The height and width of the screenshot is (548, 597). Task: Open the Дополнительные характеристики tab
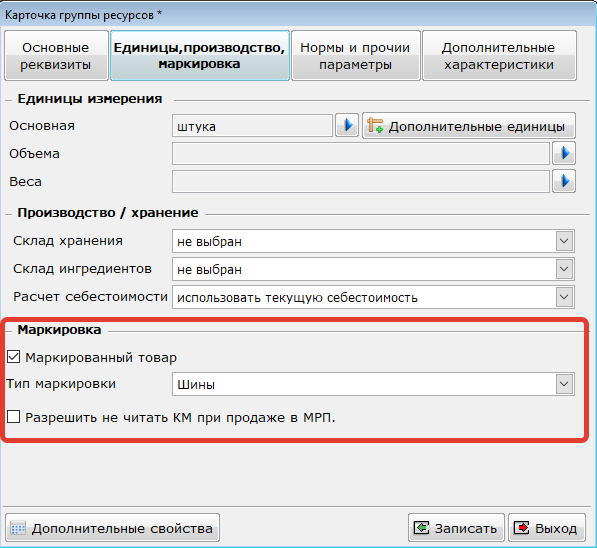coord(499,56)
